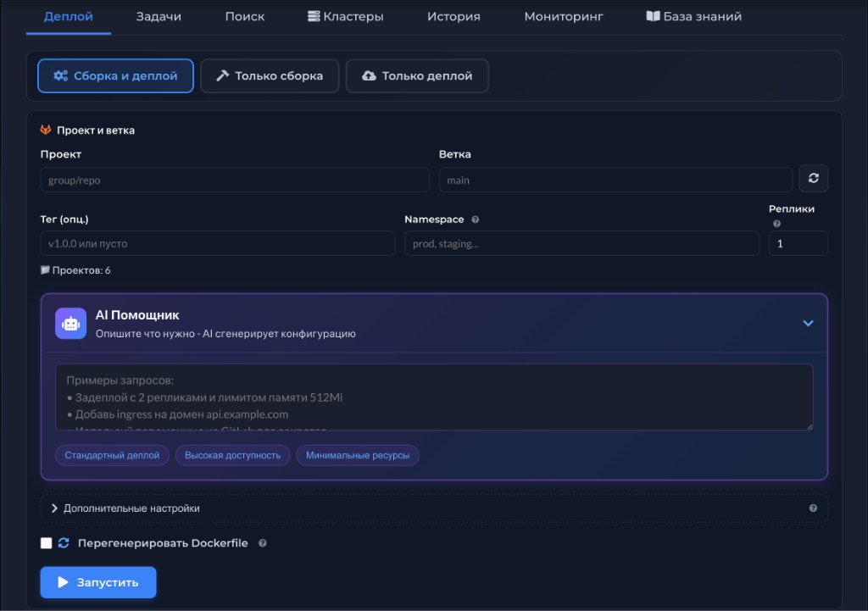
Task: Enable the Перегенерировать Dockerfile checkbox
Action: coord(47,543)
